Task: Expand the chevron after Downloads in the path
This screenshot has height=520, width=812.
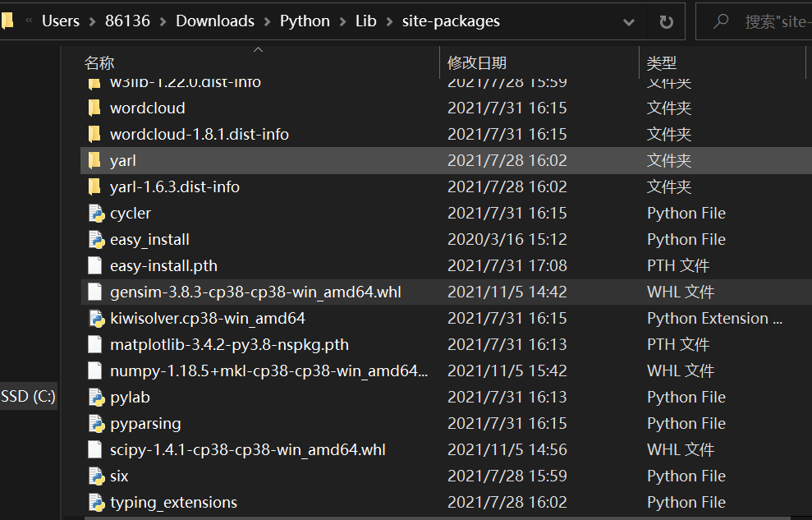Action: coord(267,21)
